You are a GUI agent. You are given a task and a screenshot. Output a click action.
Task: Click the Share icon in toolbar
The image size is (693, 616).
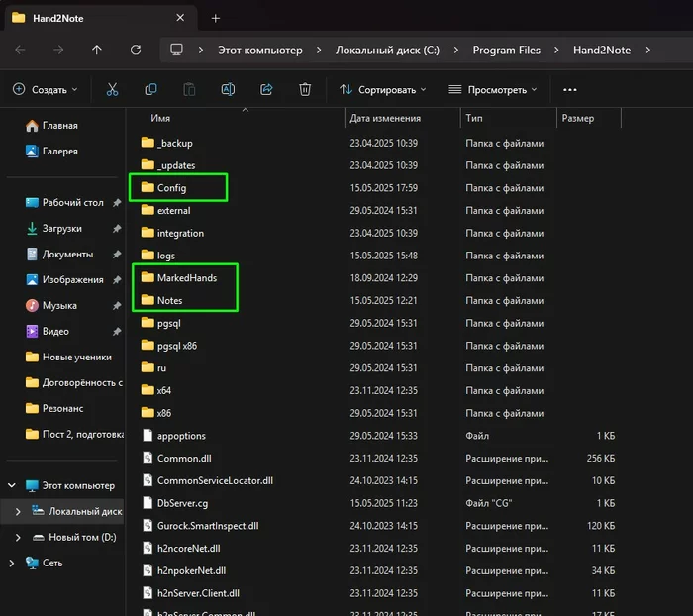click(x=266, y=90)
